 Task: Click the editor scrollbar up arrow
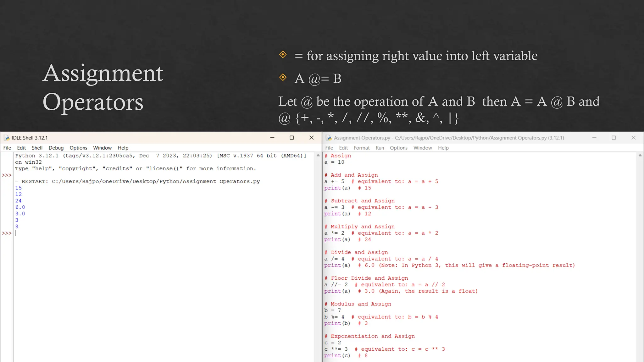[640, 155]
